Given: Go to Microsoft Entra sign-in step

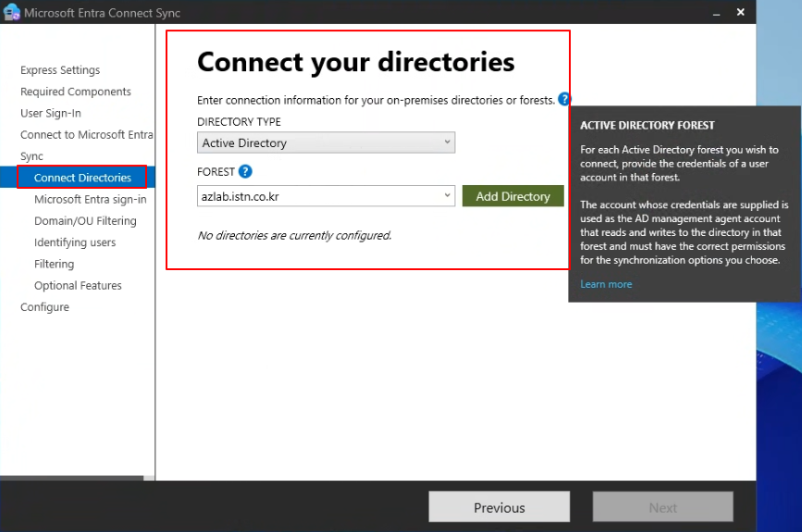Looking at the screenshot, I should 90,199.
